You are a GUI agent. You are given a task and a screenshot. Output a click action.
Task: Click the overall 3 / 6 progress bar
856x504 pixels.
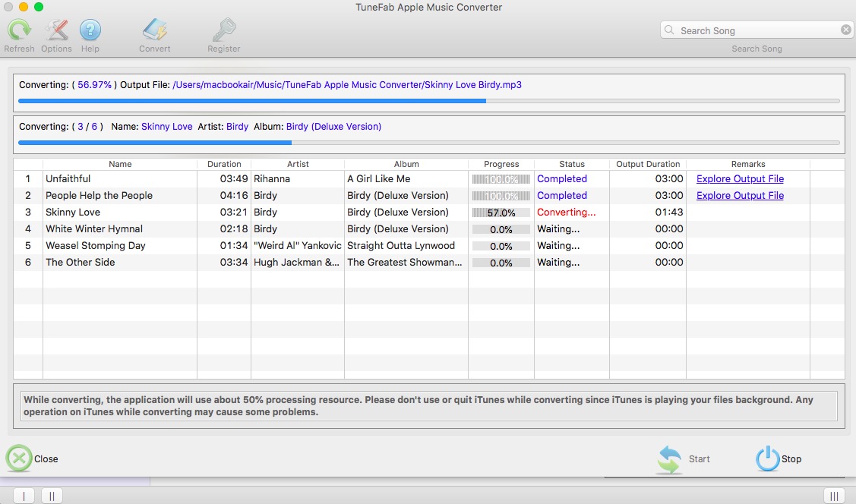(429, 143)
